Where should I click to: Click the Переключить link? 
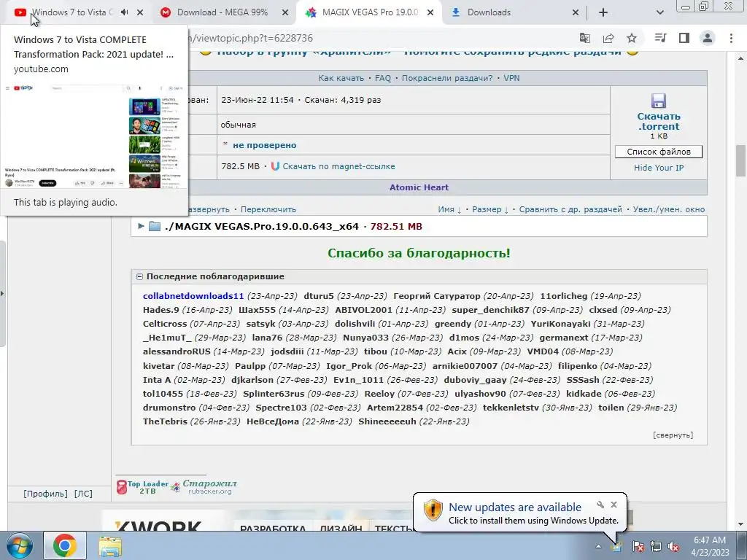click(268, 209)
